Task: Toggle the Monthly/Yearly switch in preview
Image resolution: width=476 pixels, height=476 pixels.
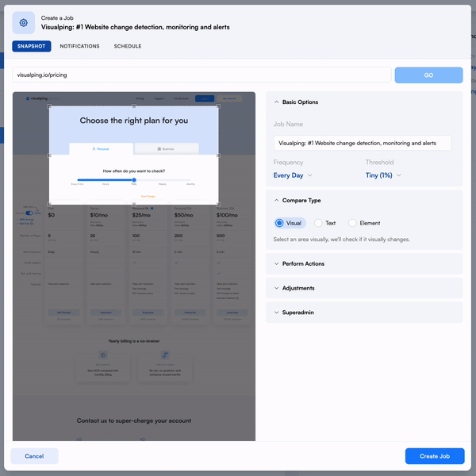Action: point(29,213)
